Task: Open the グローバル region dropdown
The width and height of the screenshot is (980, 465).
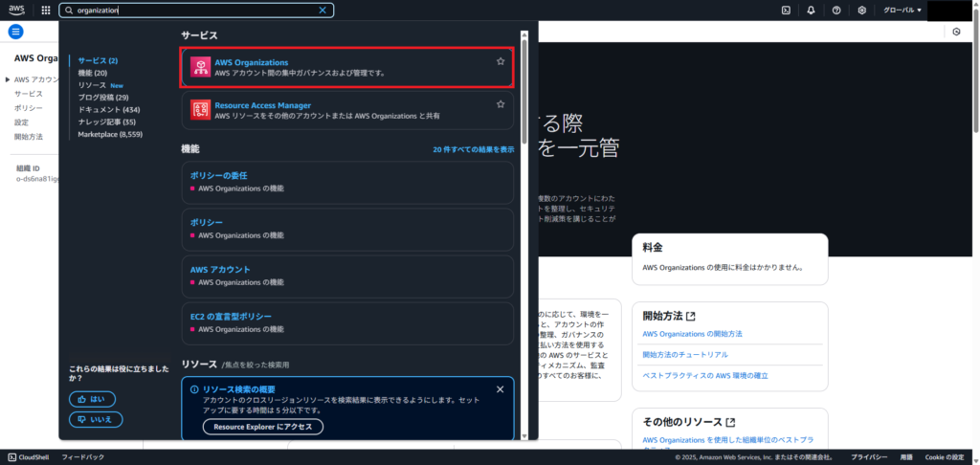Action: pyautogui.click(x=902, y=10)
